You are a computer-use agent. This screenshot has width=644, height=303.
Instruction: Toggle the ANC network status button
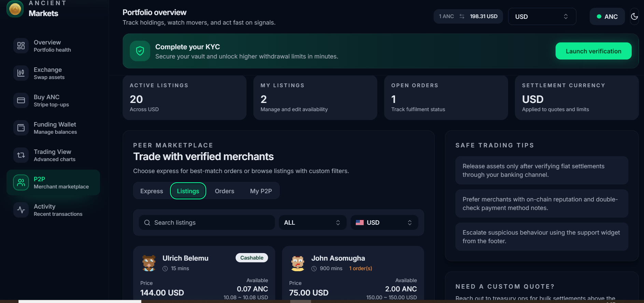click(607, 16)
